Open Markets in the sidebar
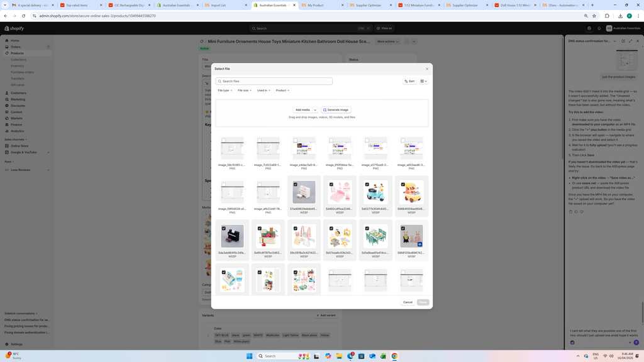Image resolution: width=644 pixels, height=362 pixels. pyautogui.click(x=16, y=118)
